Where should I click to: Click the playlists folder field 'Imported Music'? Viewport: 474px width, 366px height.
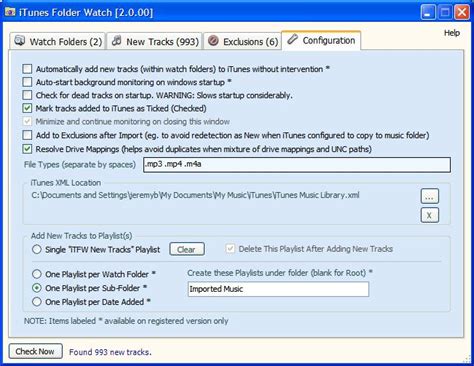(x=278, y=289)
